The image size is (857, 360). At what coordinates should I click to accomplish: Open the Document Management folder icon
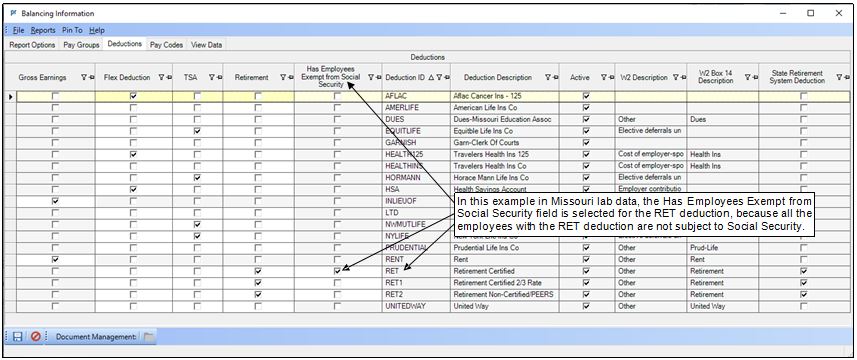(x=148, y=337)
